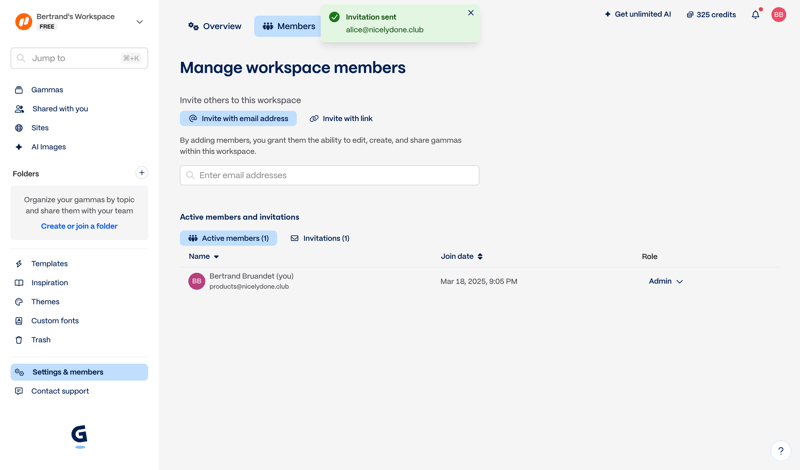Click Bertrand Bruandet (you) name
This screenshot has height=470, width=800.
click(252, 276)
